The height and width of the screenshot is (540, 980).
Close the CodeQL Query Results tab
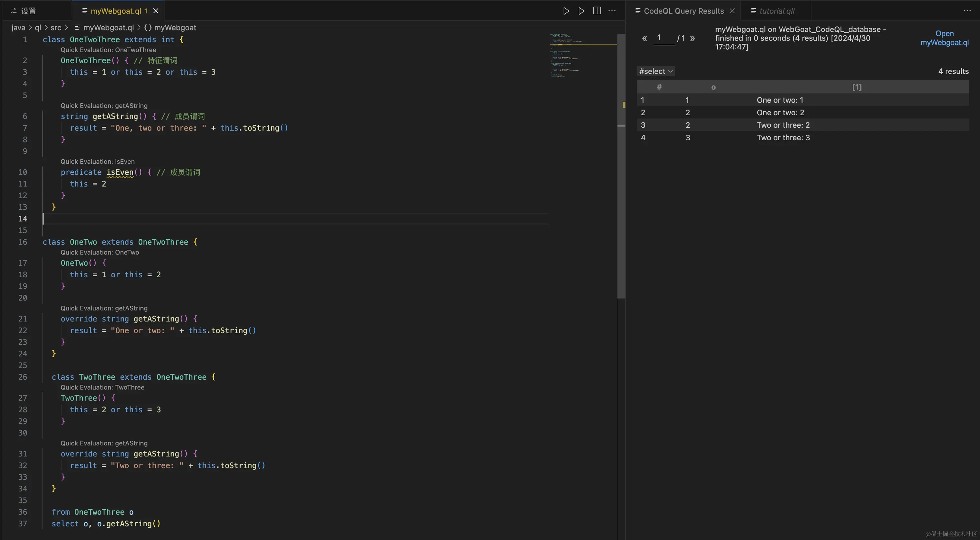(732, 11)
